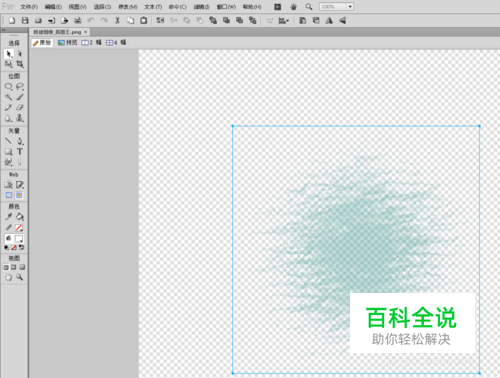This screenshot has height=378, width=500.
Task: Select the Slice tool
Action: click(20, 185)
